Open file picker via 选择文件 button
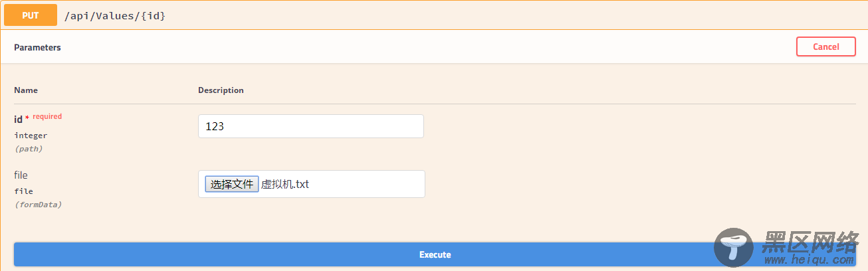 [232, 184]
